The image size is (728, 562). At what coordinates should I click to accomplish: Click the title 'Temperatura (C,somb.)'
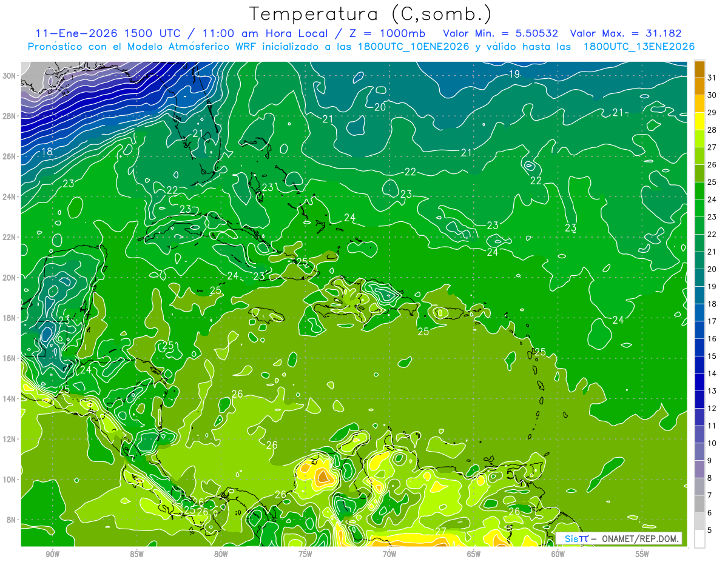[371, 15]
